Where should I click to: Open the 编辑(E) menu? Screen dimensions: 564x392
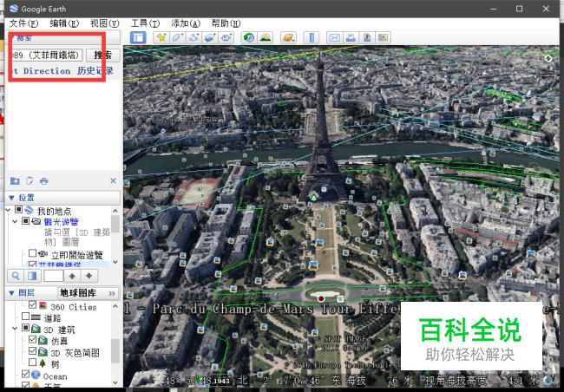[x=64, y=23]
